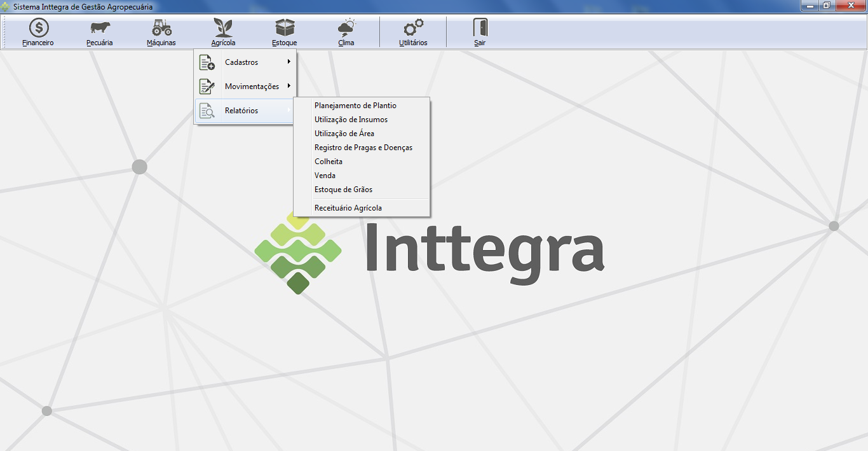Image resolution: width=868 pixels, height=451 pixels.
Task: Open Utilização de Insumos report
Action: pyautogui.click(x=362, y=120)
